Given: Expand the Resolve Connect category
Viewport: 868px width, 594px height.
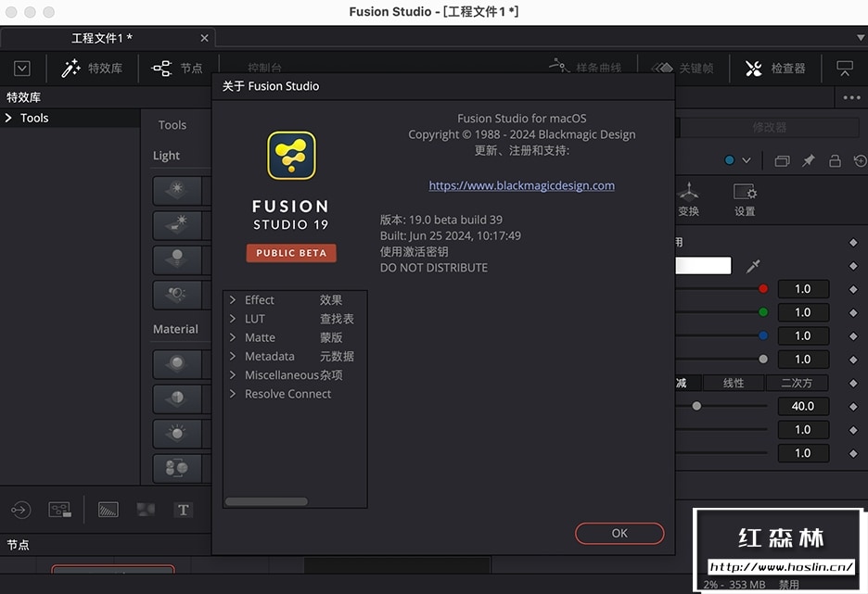Looking at the screenshot, I should coord(233,394).
